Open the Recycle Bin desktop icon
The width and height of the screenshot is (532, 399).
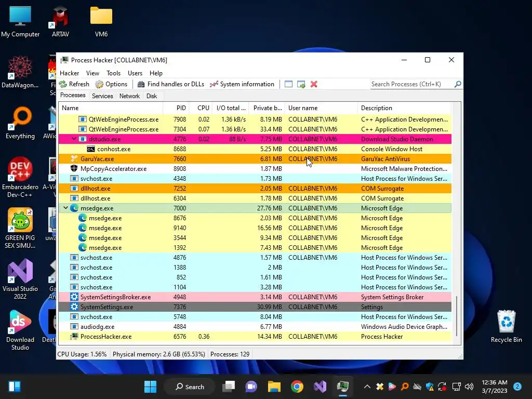tap(506, 326)
